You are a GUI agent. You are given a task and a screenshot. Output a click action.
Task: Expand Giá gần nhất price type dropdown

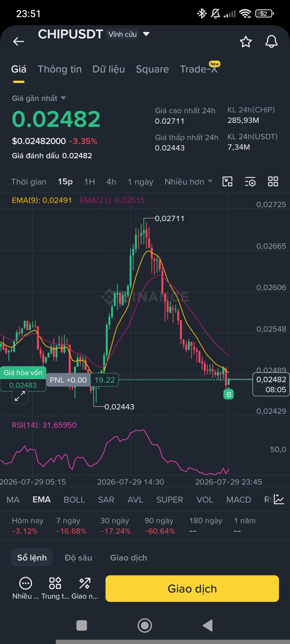pos(63,98)
